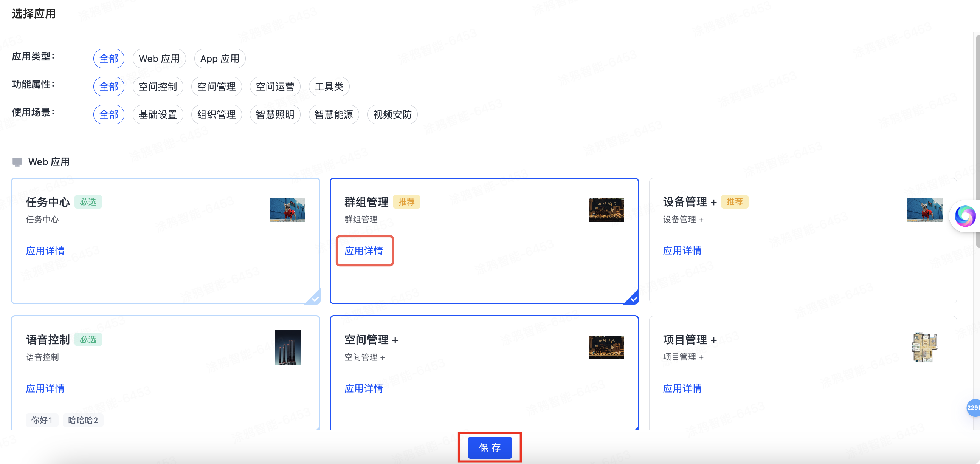Click the 保存 button

(x=490, y=448)
